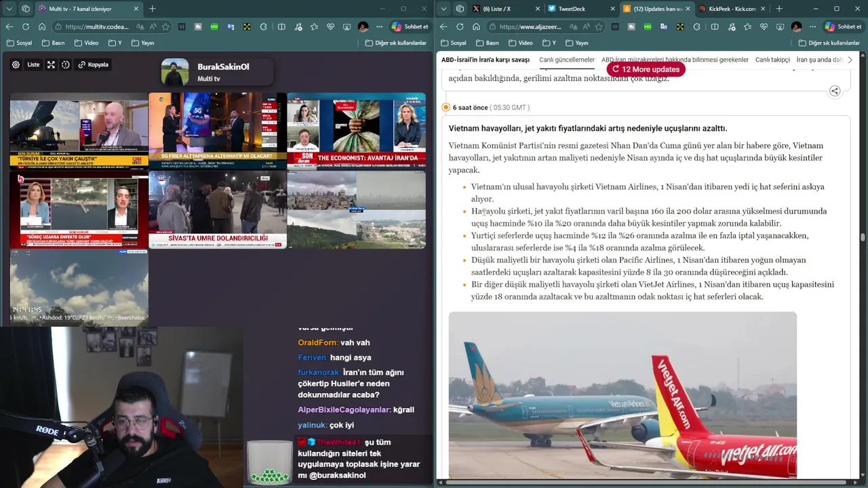Switch Multi tv to Liste view
Screen dimensions: 868x488
click(x=33, y=64)
